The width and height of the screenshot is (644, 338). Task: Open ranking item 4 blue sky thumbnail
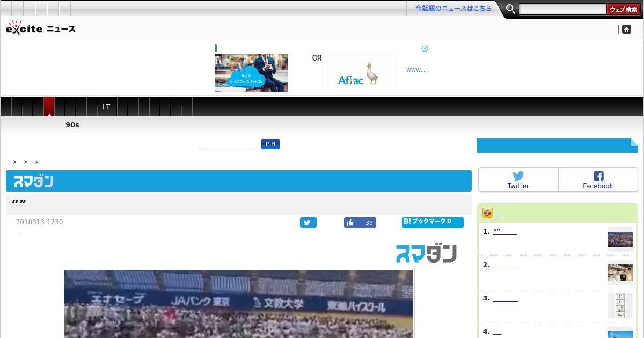(x=620, y=333)
